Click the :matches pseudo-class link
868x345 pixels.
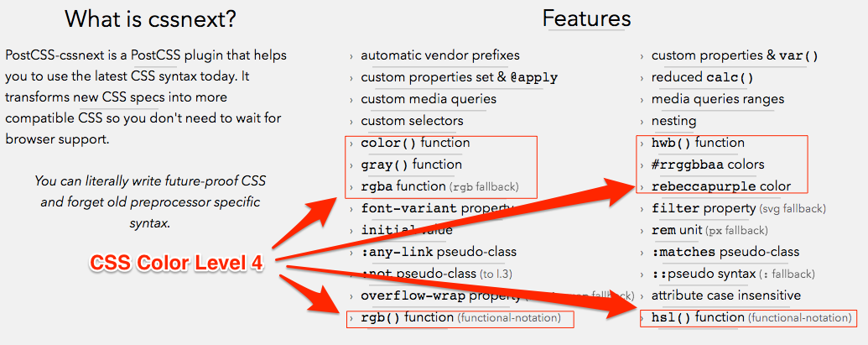pos(725,252)
